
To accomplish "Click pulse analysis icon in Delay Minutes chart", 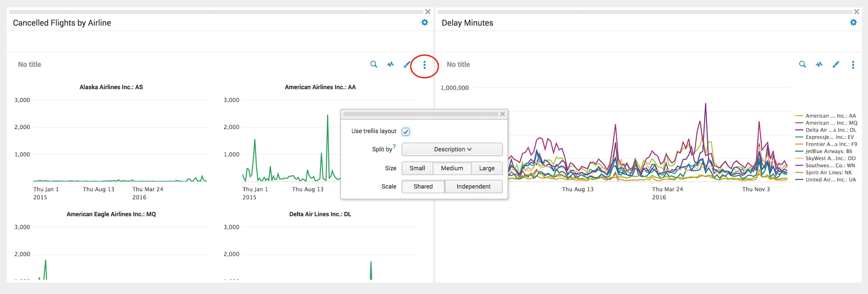I will (819, 64).
